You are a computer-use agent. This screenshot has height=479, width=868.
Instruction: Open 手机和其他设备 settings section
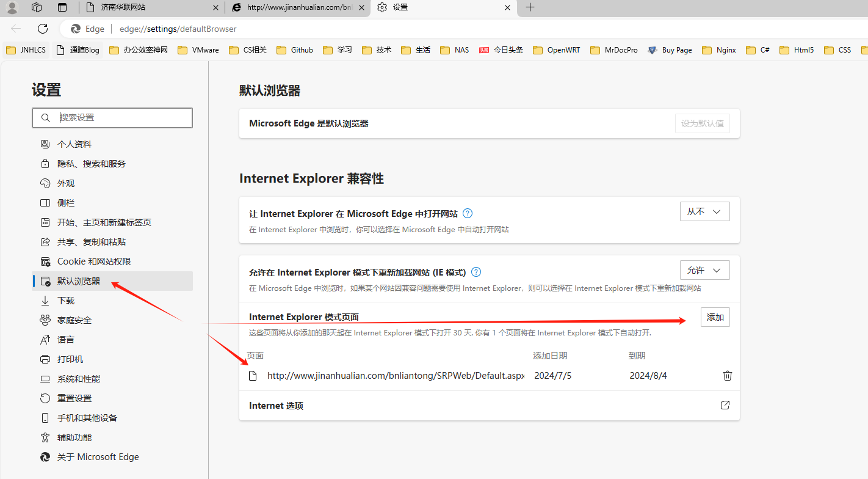112,418
